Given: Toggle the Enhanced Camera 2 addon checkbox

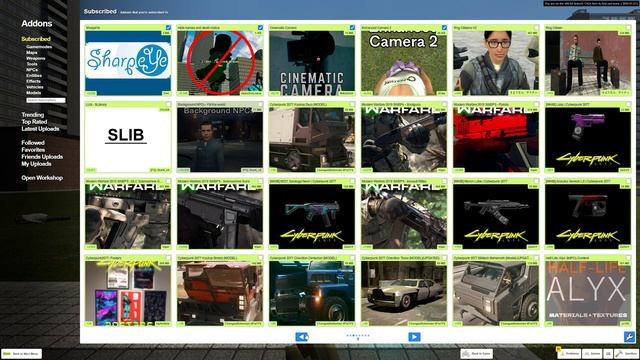Looking at the screenshot, I should click(444, 27).
